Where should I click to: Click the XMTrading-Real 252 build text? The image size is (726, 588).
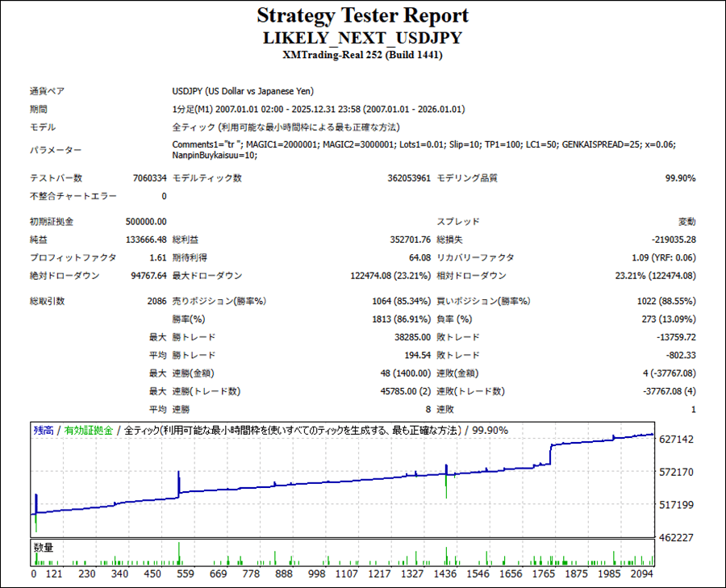tap(362, 55)
